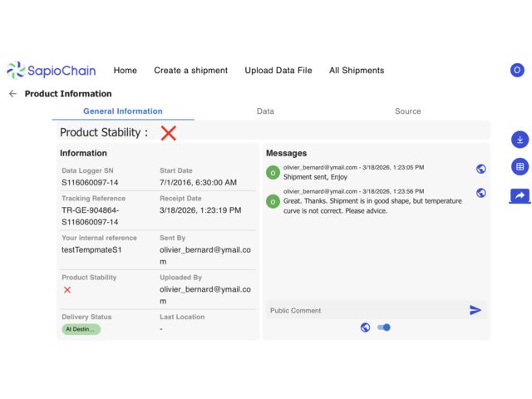Open Create a shipment page
532x399 pixels.
click(x=190, y=71)
